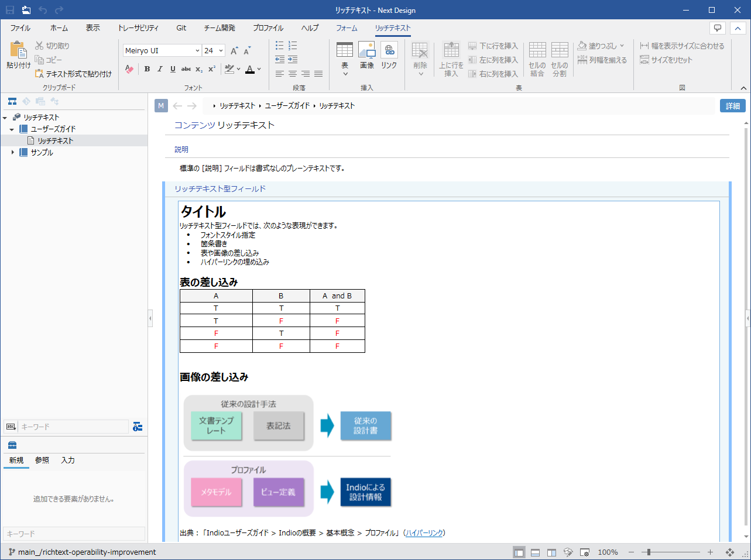This screenshot has height=560, width=751.
Task: Save the project using the floppy icon
Action: coord(10,10)
